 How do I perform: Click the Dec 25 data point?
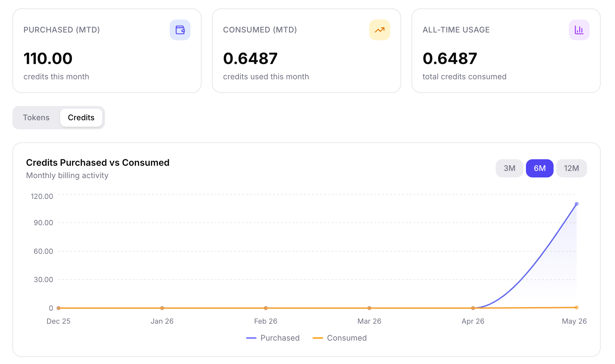[59, 308]
